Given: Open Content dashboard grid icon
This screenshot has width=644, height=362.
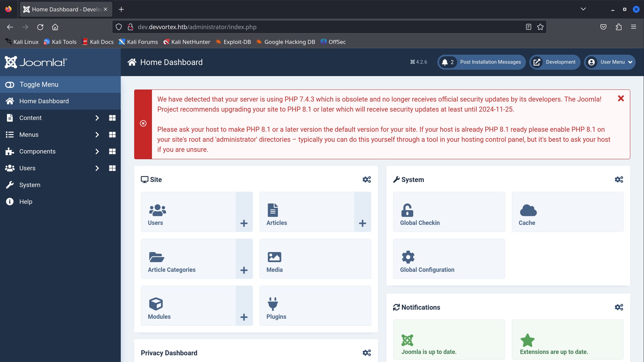Looking at the screenshot, I should click(112, 118).
